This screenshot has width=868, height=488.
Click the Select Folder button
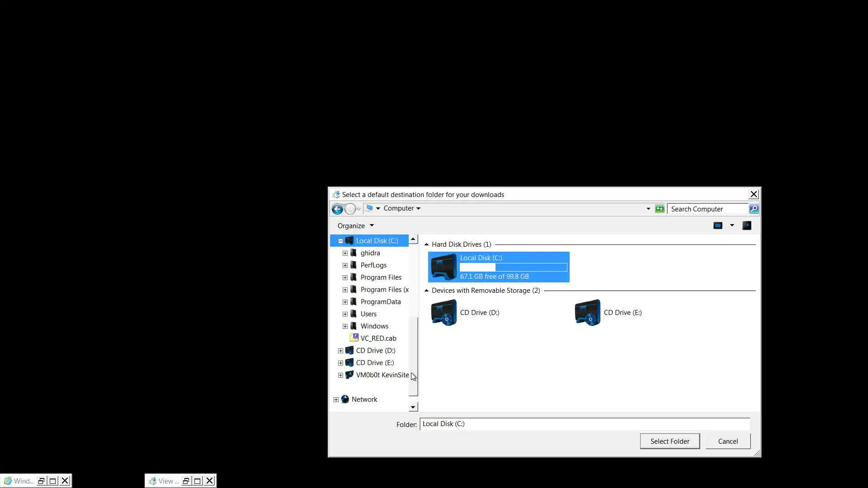[x=670, y=441]
